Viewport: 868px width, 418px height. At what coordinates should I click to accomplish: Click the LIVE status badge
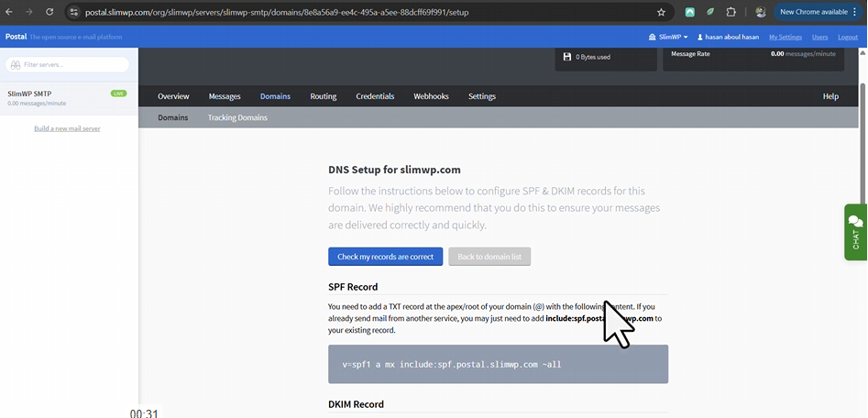point(118,93)
